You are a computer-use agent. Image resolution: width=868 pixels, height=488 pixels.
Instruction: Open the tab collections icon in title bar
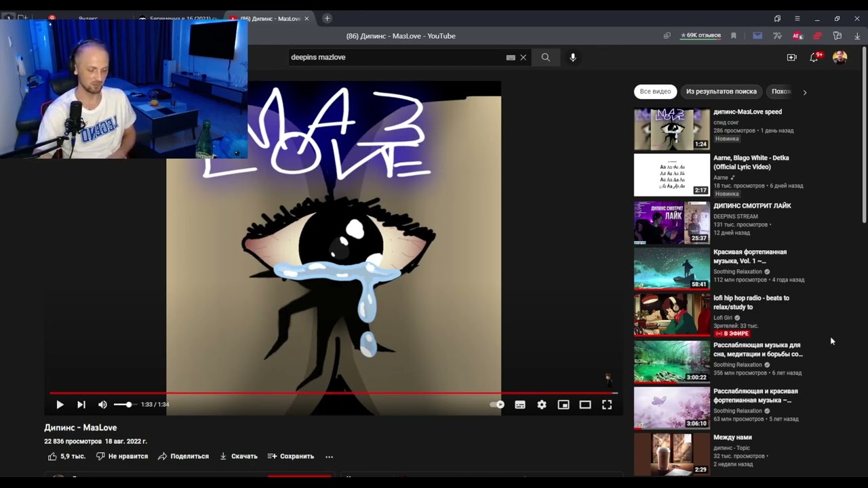(x=777, y=18)
